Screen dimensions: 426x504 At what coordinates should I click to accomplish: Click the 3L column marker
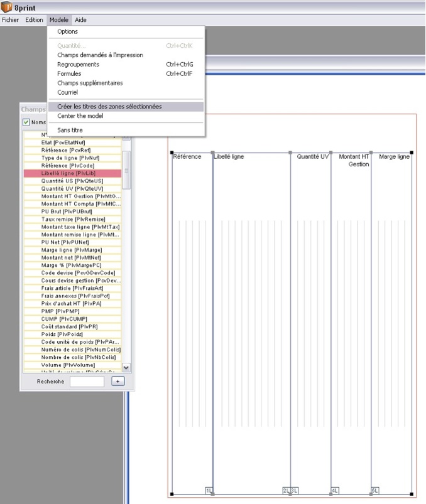pyautogui.click(x=294, y=490)
